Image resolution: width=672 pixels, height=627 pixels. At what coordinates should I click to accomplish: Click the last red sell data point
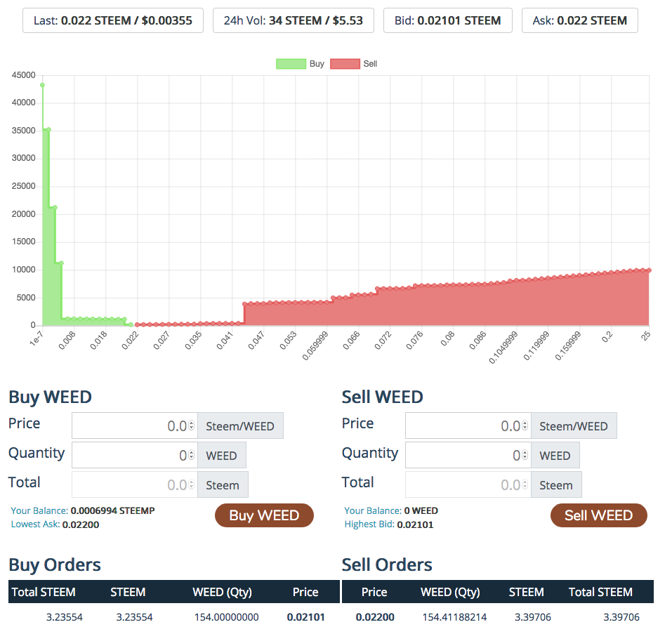coord(649,270)
